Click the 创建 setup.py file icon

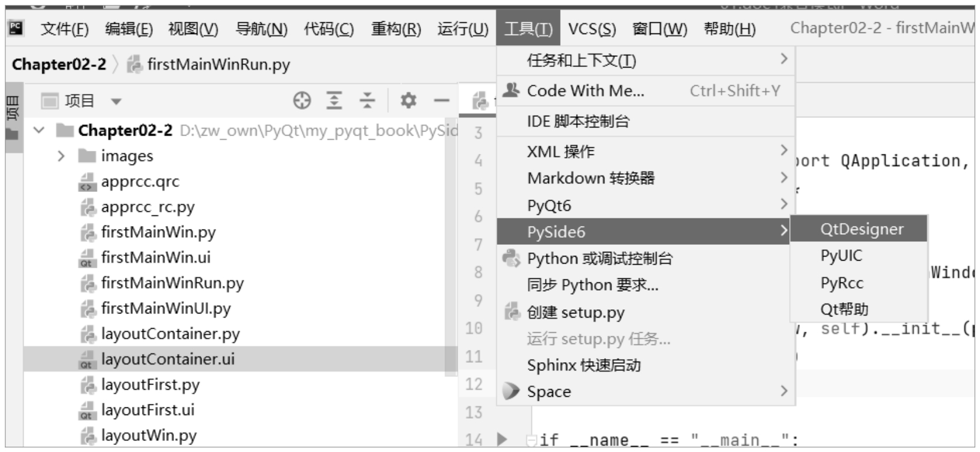click(x=511, y=312)
